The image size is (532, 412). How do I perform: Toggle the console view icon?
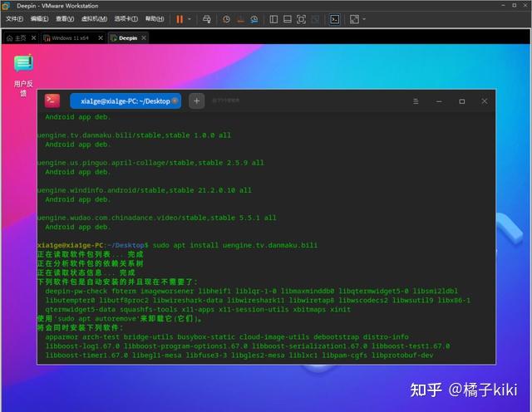click(334, 19)
